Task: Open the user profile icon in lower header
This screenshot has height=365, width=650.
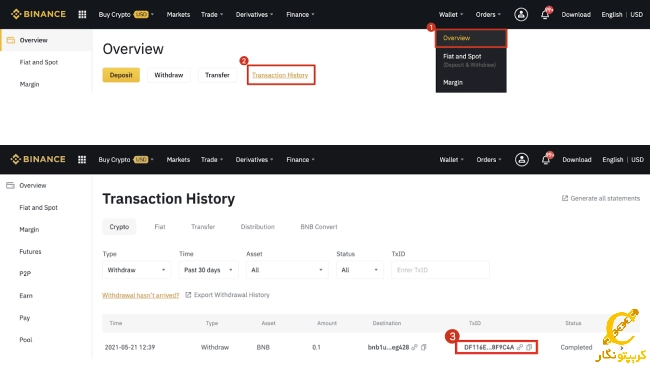Action: [x=521, y=160]
